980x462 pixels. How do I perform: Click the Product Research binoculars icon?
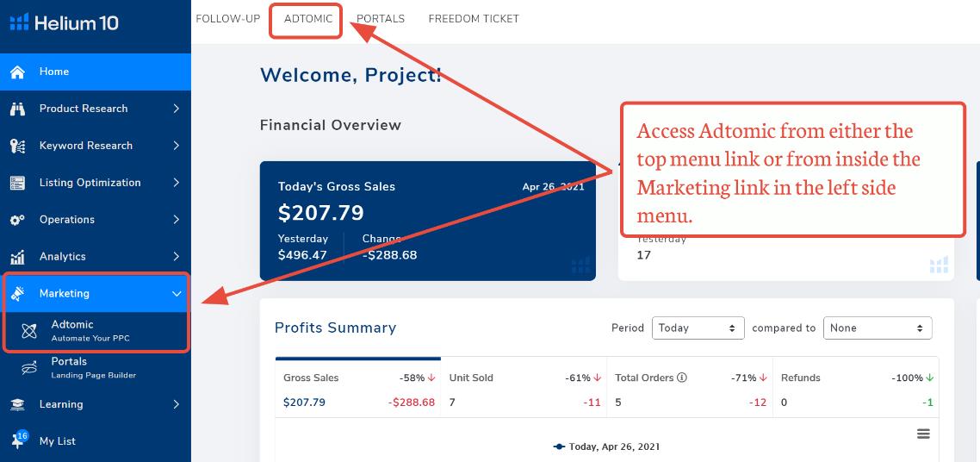pos(17,109)
